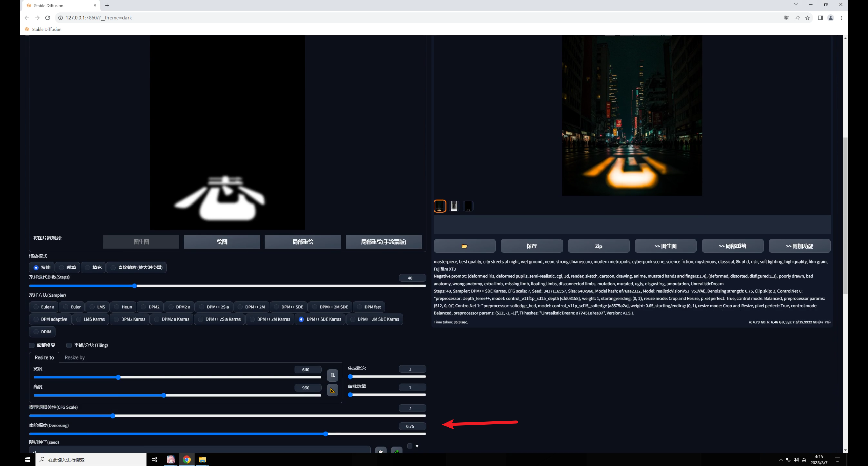Image resolution: width=868 pixels, height=466 pixels.
Task: Click the yellow triangle ruler aspect icon
Action: [332, 390]
